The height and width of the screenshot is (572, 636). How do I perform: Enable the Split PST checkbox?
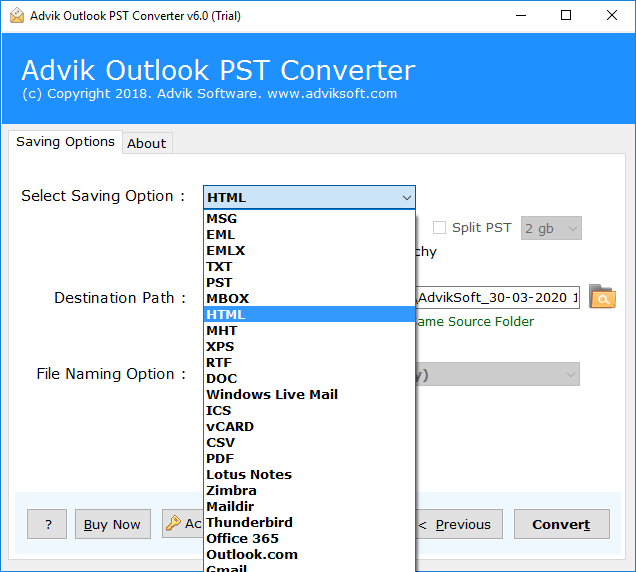tap(439, 228)
